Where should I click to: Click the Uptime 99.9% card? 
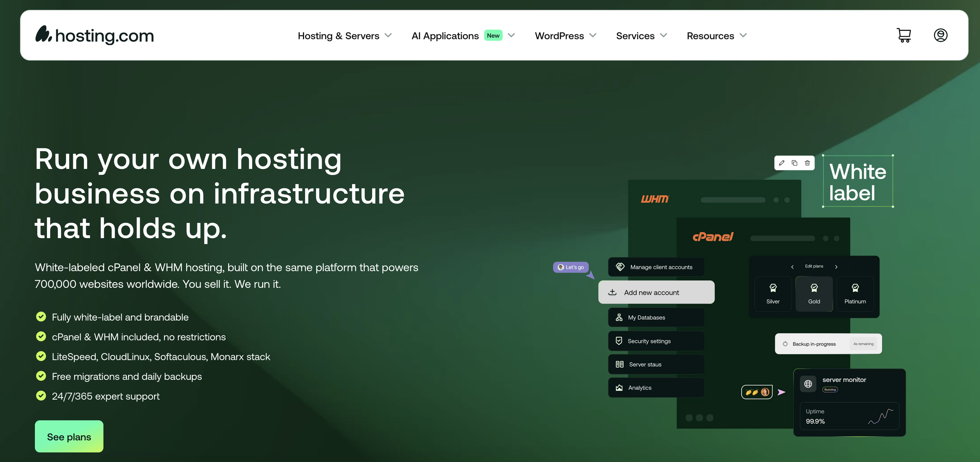click(849, 416)
